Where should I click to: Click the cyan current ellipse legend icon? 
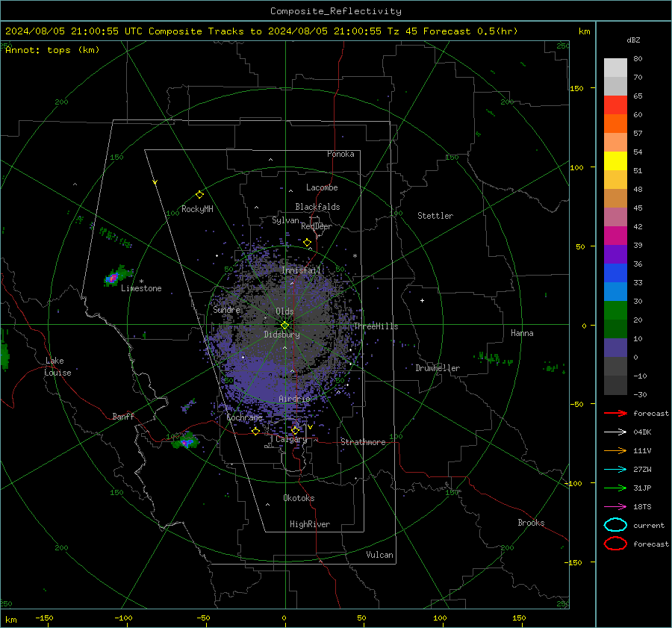coord(615,525)
